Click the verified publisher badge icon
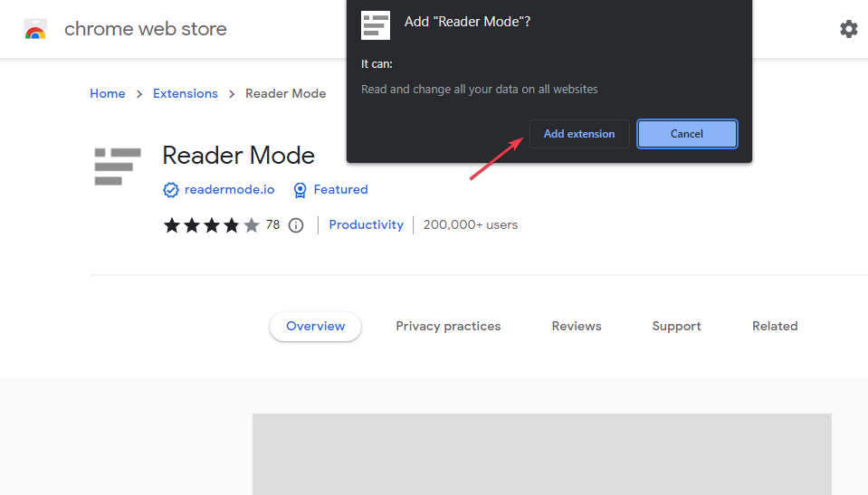The image size is (868, 495). click(x=170, y=190)
